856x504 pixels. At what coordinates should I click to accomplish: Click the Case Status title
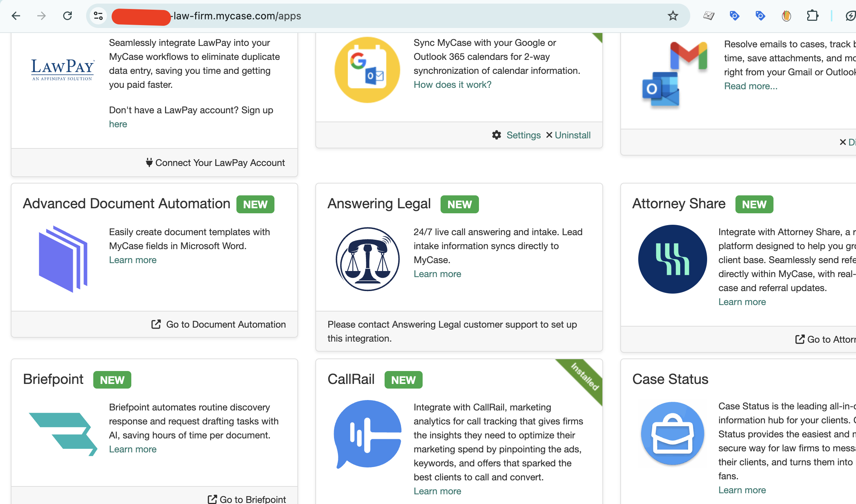point(670,379)
